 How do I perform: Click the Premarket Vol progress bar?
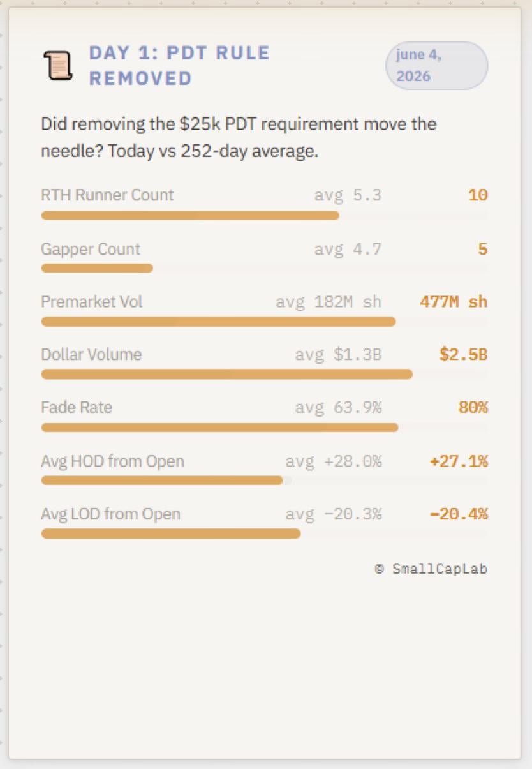[264, 321]
